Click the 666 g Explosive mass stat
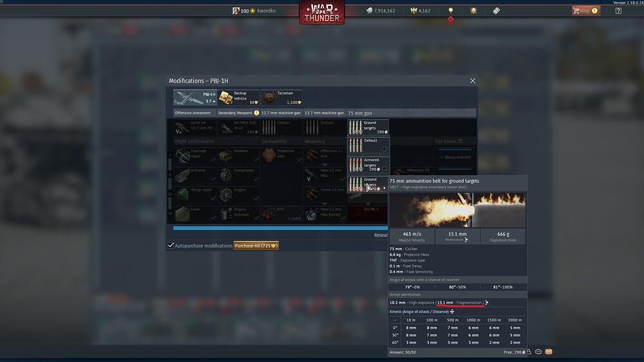 tap(503, 236)
